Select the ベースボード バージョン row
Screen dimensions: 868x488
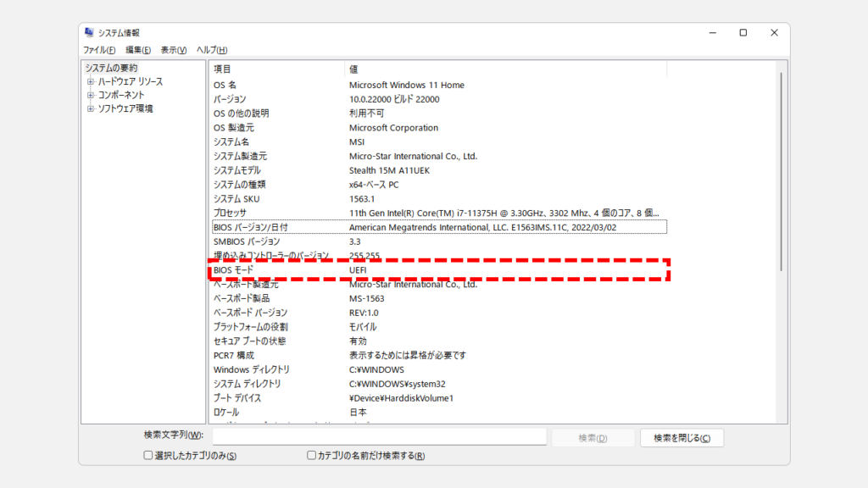[x=440, y=313]
